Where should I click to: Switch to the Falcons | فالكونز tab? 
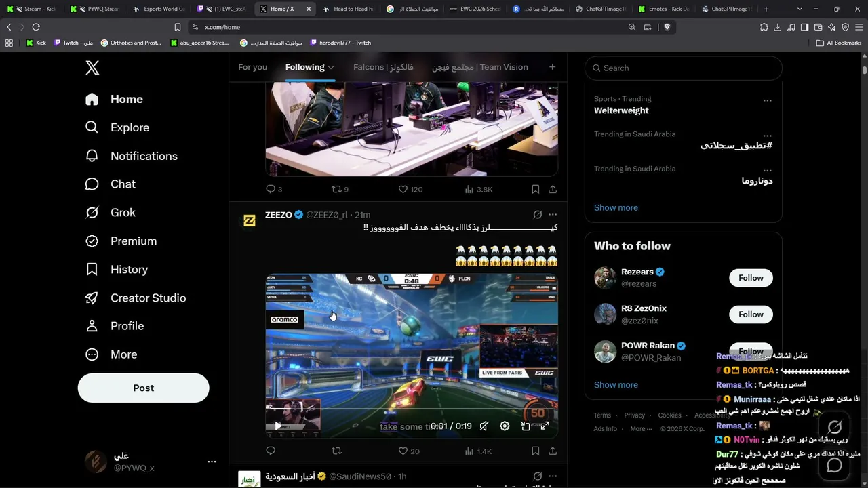[x=383, y=67]
